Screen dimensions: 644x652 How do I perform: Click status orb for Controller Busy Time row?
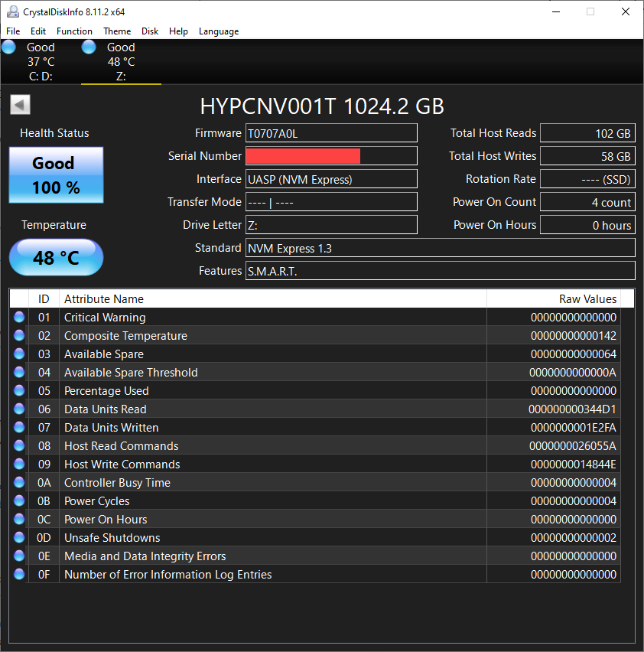[x=19, y=482]
